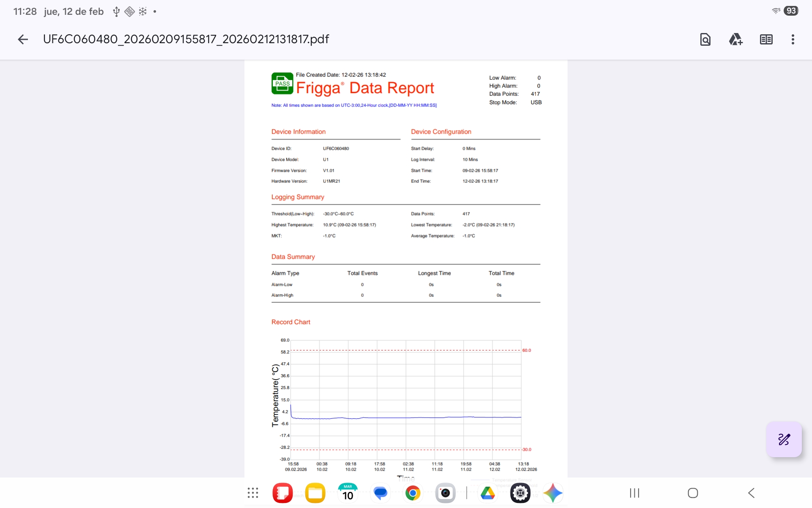Tap the Record Chart temperature graph
812x508 pixels.
point(405,400)
